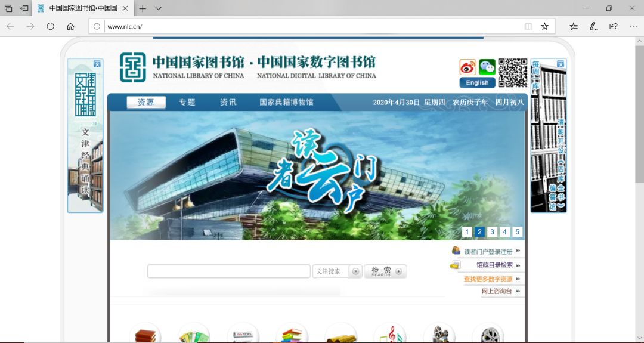Share this page
Viewport: 644px width, 343px height.
[x=613, y=26]
